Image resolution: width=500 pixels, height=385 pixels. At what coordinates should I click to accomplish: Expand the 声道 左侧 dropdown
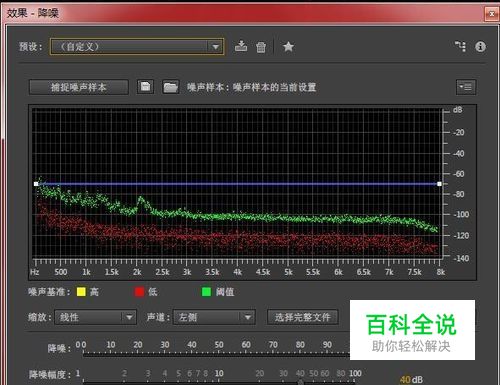tap(214, 317)
